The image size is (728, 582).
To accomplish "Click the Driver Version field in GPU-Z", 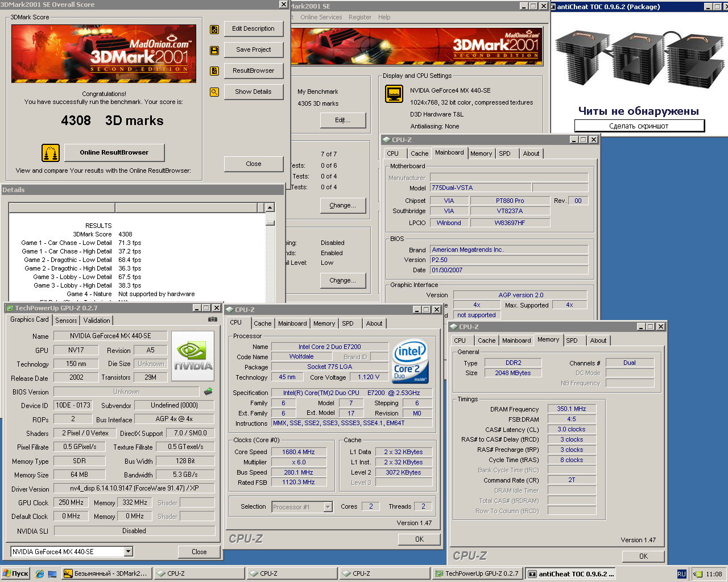I will click(134, 489).
